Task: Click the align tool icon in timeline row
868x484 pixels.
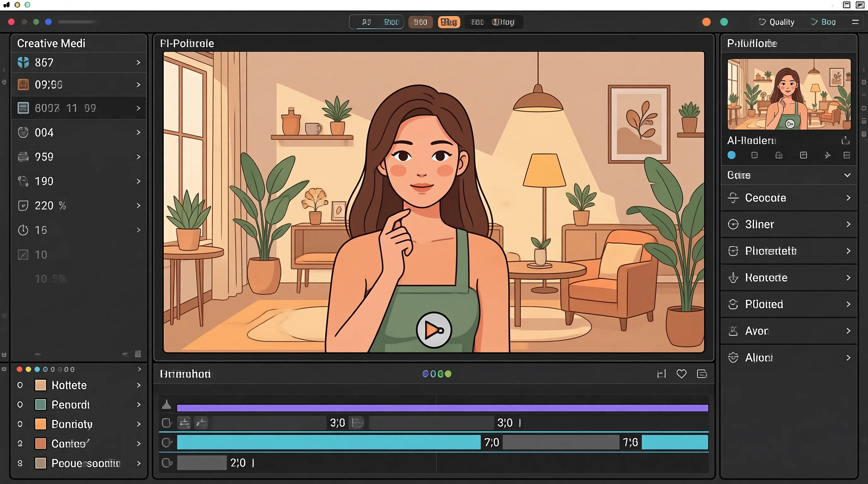Action: (184, 423)
